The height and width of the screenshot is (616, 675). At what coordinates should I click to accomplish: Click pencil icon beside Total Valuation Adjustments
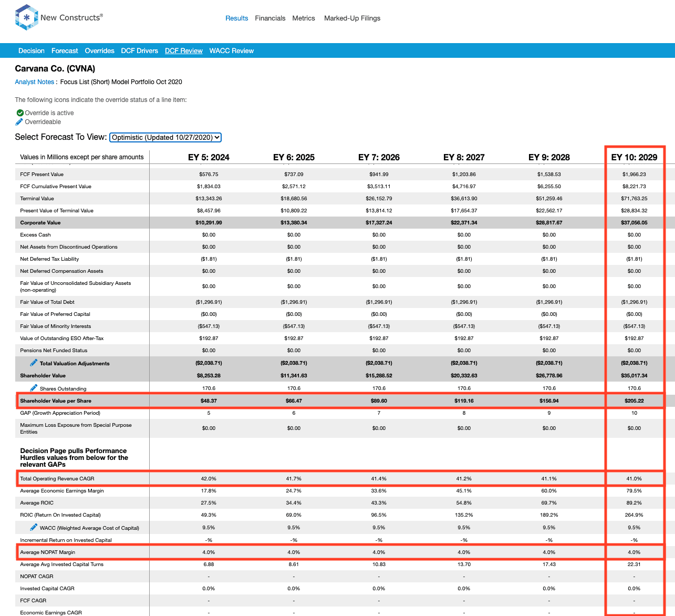tap(34, 363)
